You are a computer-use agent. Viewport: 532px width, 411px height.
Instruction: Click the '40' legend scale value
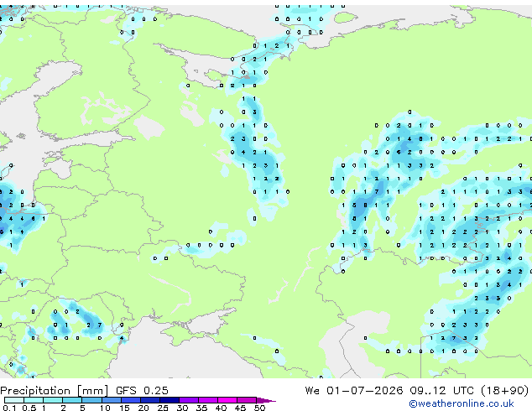221,408
